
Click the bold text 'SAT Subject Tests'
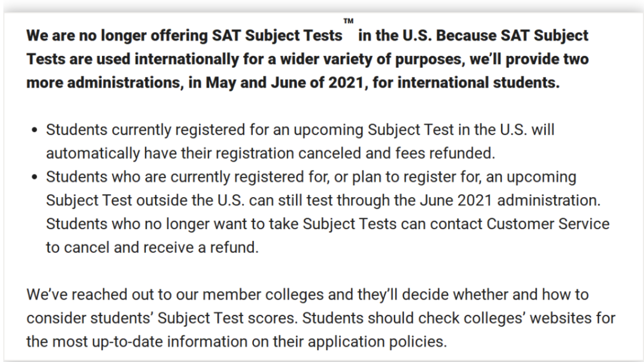point(277,35)
